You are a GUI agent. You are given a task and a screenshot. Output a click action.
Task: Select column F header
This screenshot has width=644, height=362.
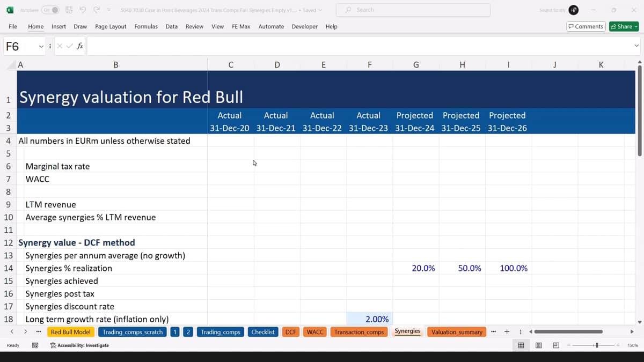[370, 65]
